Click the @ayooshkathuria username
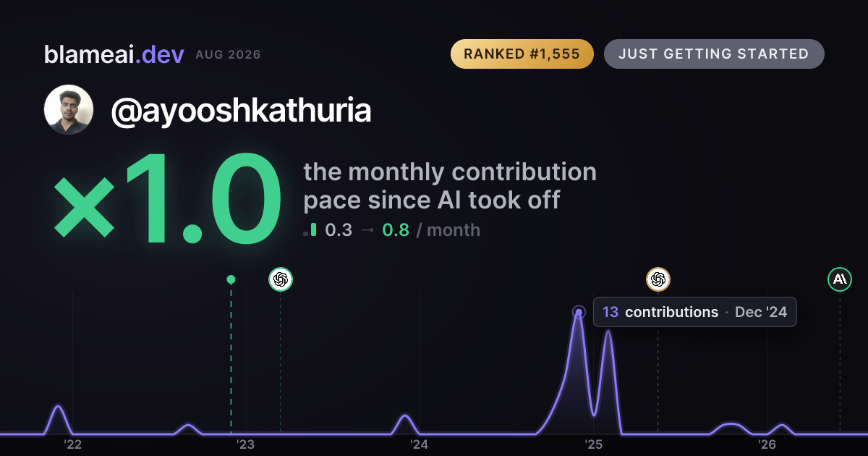Screen dimensions: 868x456 241,111
